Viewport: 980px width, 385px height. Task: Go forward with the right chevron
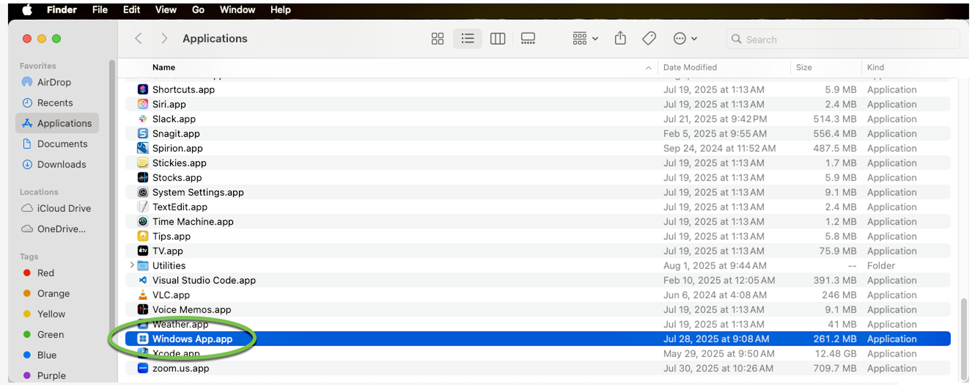tap(164, 38)
